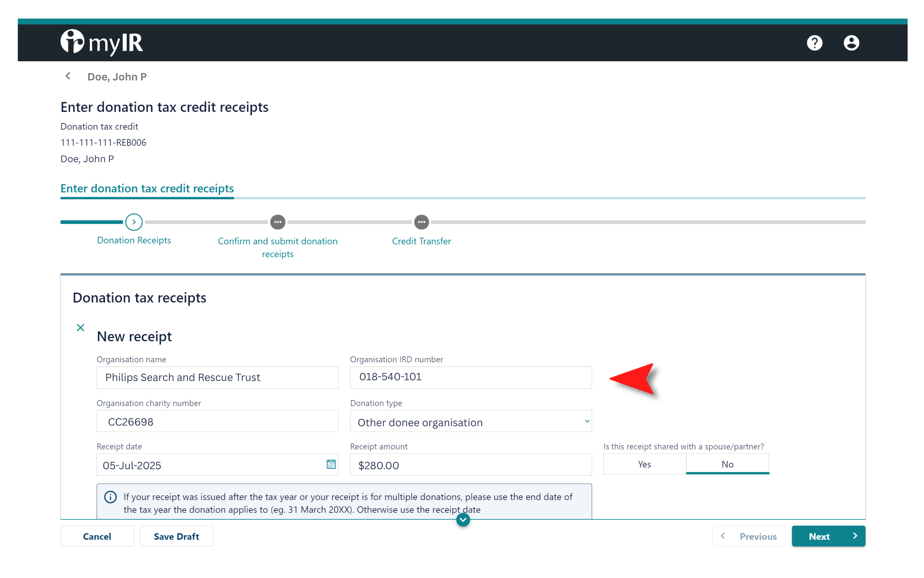Click the Donation tax receipts heading
The image size is (924, 578).
point(140,298)
